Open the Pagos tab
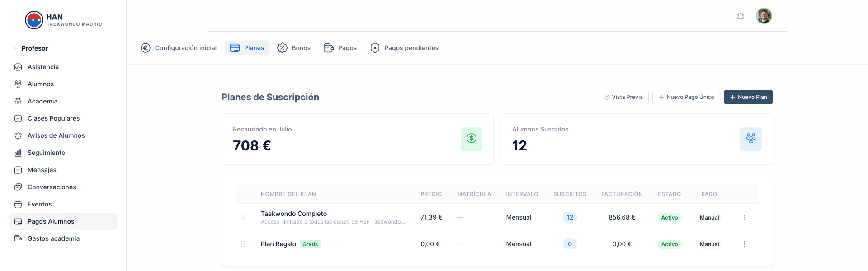This screenshot has height=271, width=868. [x=340, y=48]
